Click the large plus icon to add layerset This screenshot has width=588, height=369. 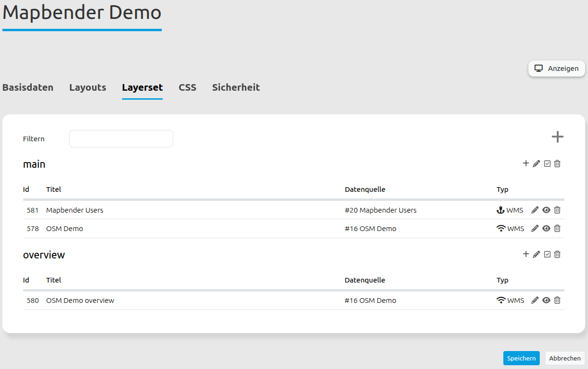557,137
